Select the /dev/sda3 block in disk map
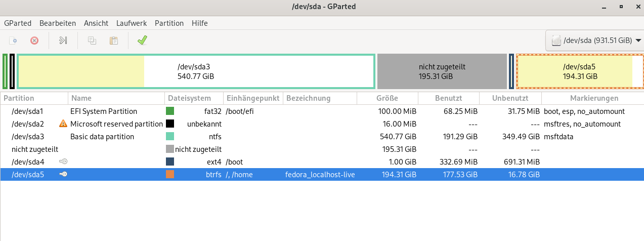 (x=196, y=71)
